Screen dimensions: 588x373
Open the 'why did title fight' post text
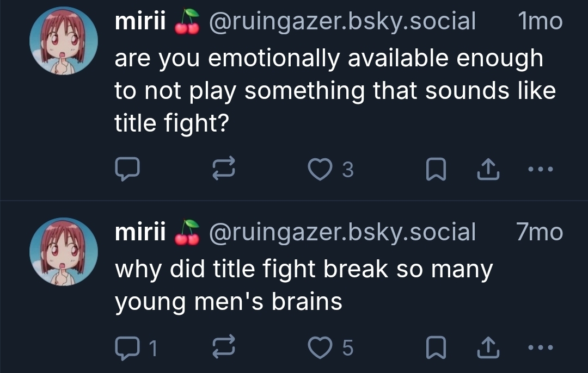point(303,285)
